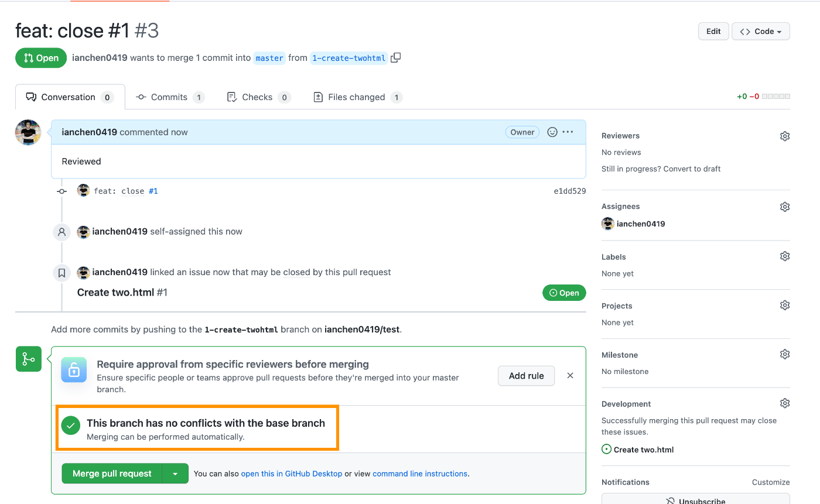Click 'This branch has no conflicts' status text
820x504 pixels.
tap(206, 423)
